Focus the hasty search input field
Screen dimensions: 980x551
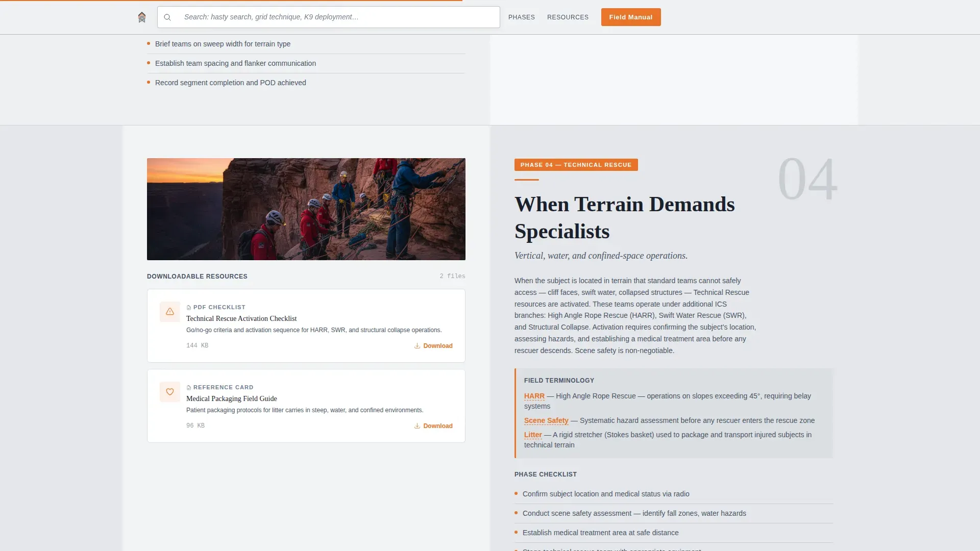click(329, 17)
